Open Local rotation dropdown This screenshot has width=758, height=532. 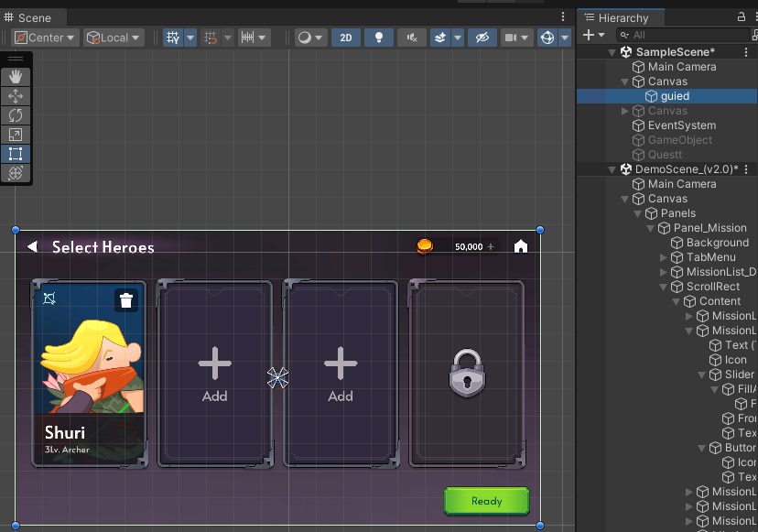[114, 38]
